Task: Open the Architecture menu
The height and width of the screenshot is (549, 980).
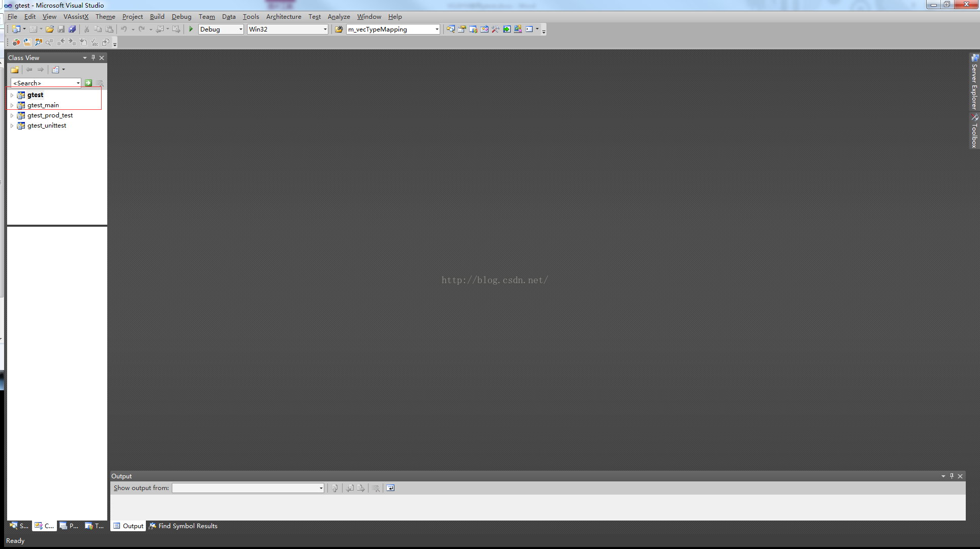Action: coord(284,17)
